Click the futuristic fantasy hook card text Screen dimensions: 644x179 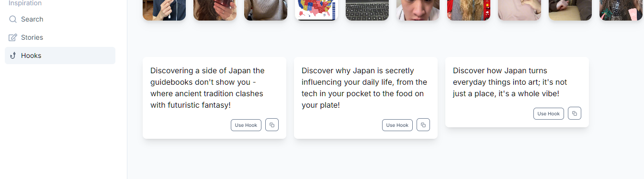click(x=207, y=88)
